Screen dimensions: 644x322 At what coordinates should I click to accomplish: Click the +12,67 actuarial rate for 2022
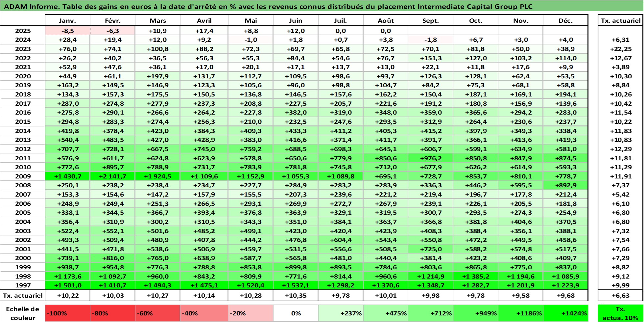click(620, 58)
